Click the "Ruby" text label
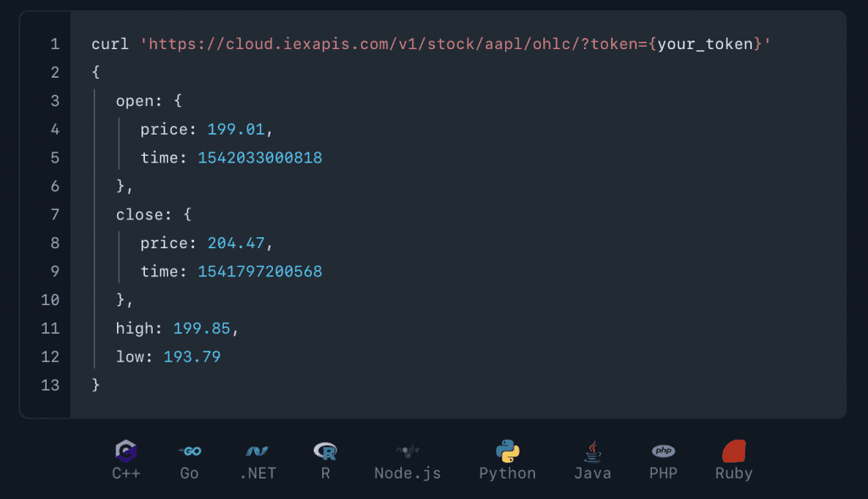The width and height of the screenshot is (868, 499). pyautogui.click(x=733, y=474)
